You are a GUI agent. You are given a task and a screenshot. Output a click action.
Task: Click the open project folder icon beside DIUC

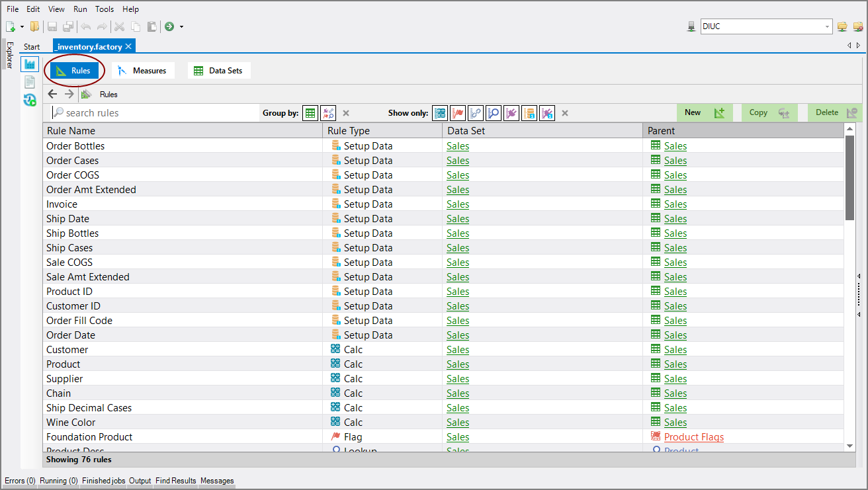click(842, 26)
